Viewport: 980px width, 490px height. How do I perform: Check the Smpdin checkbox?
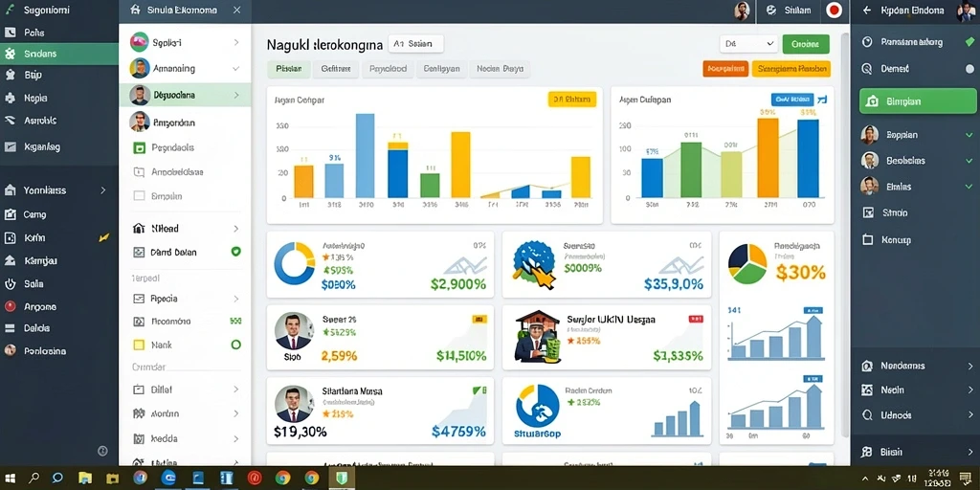pyautogui.click(x=140, y=195)
